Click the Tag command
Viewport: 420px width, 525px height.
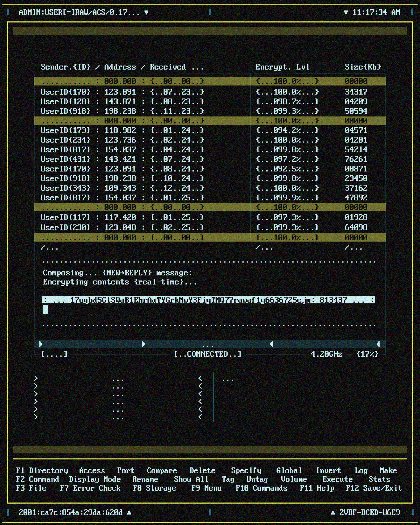(228, 479)
